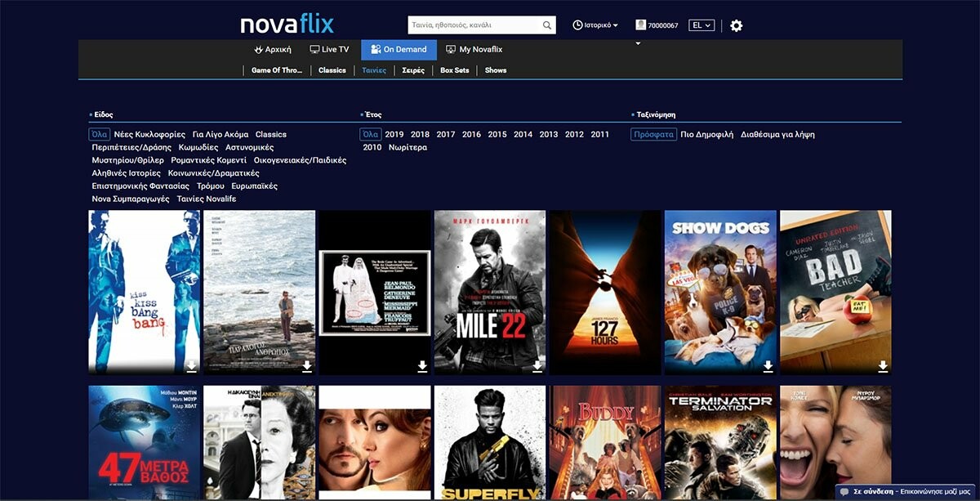The width and height of the screenshot is (980, 501).
Task: Click download icon on Παράλογος Άνθρωπος poster
Action: tap(307, 366)
